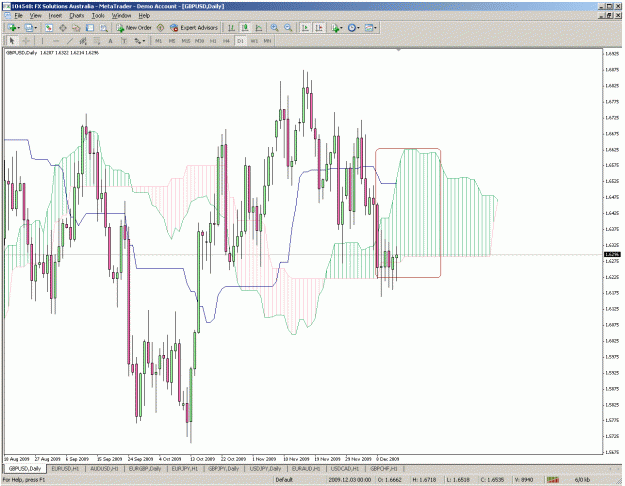The width and height of the screenshot is (625, 486).
Task: Switch to the GBPJPY,Daily chart tab
Action: pos(224,469)
